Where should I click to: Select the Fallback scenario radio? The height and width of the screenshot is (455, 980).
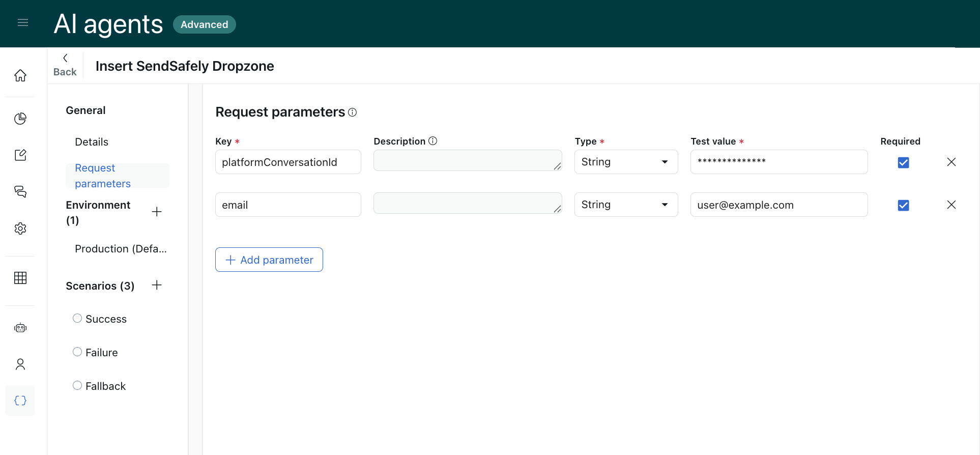click(77, 385)
